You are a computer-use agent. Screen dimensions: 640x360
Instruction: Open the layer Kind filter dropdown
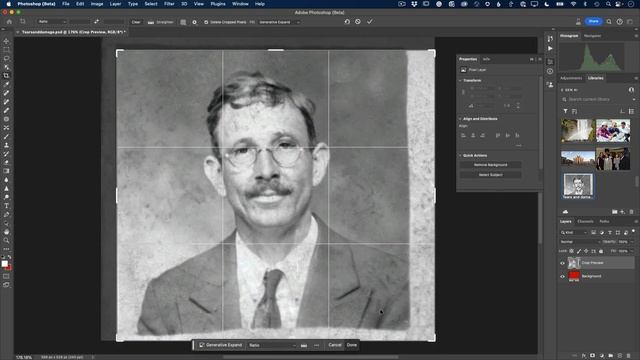click(573, 232)
